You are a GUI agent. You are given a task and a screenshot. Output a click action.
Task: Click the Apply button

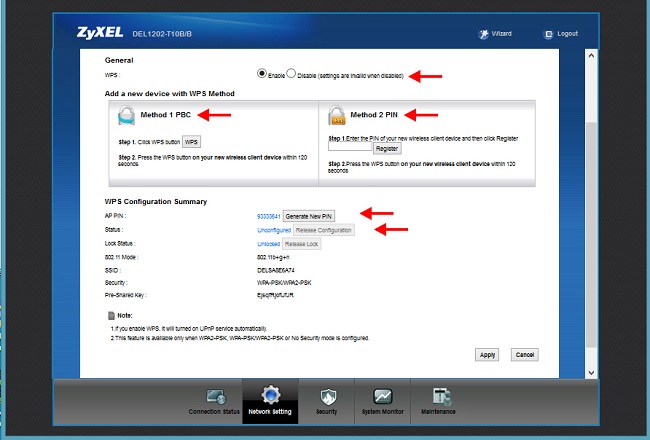[x=487, y=355]
